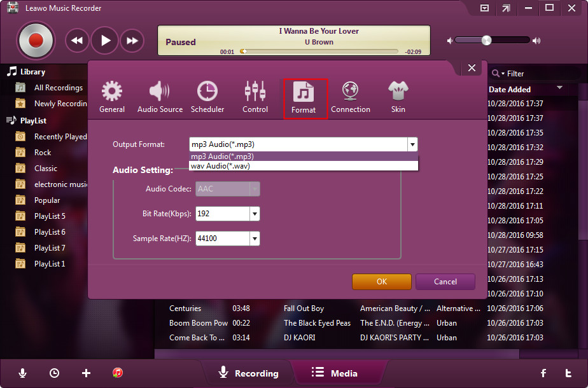Image resolution: width=588 pixels, height=388 pixels.
Task: Sort by the Date Added column
Action: (510, 89)
